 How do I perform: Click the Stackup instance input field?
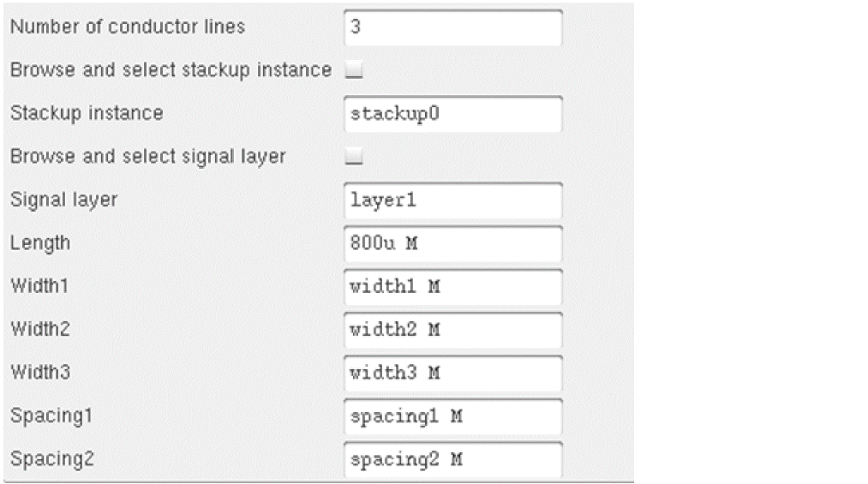pos(452,114)
